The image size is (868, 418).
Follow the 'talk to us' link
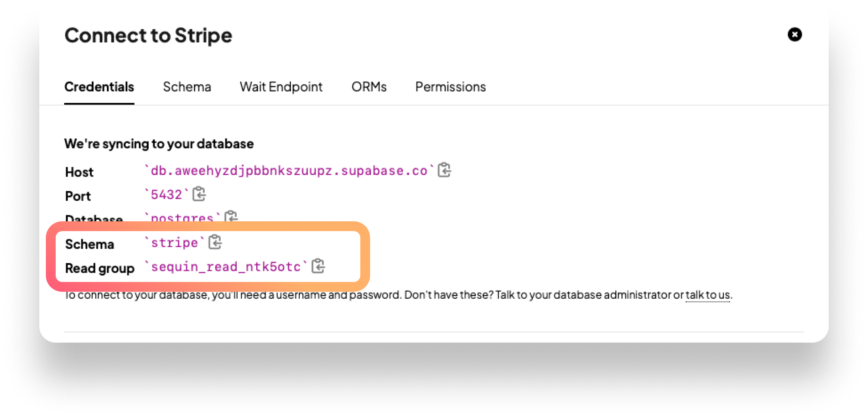708,295
